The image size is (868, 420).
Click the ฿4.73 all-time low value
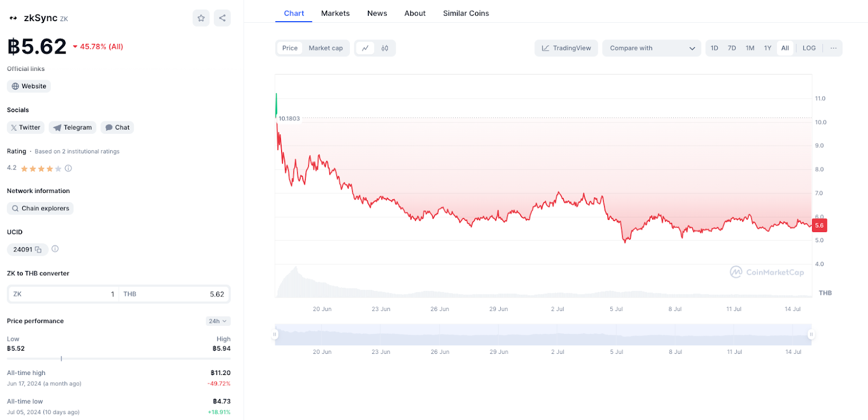[221, 402]
